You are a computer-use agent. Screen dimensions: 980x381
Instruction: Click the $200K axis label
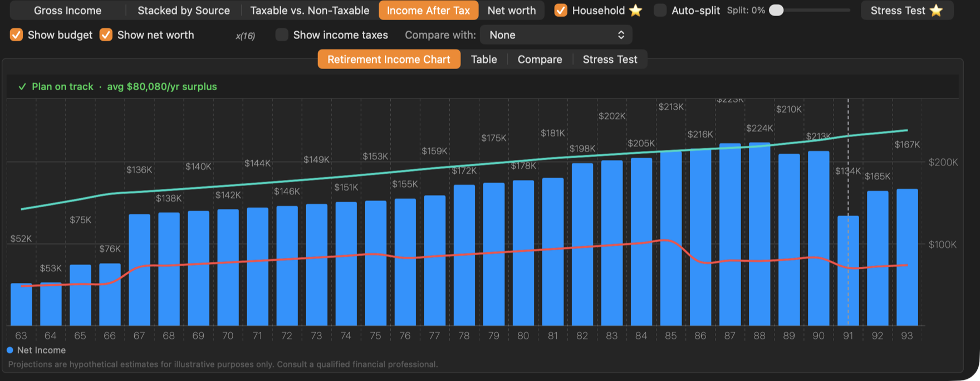[x=943, y=163]
